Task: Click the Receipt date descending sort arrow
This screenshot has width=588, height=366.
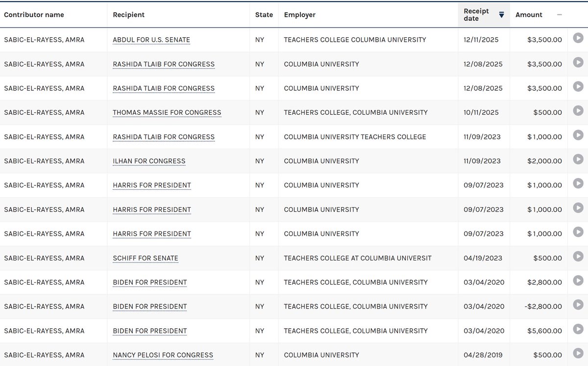Action: coord(501,15)
